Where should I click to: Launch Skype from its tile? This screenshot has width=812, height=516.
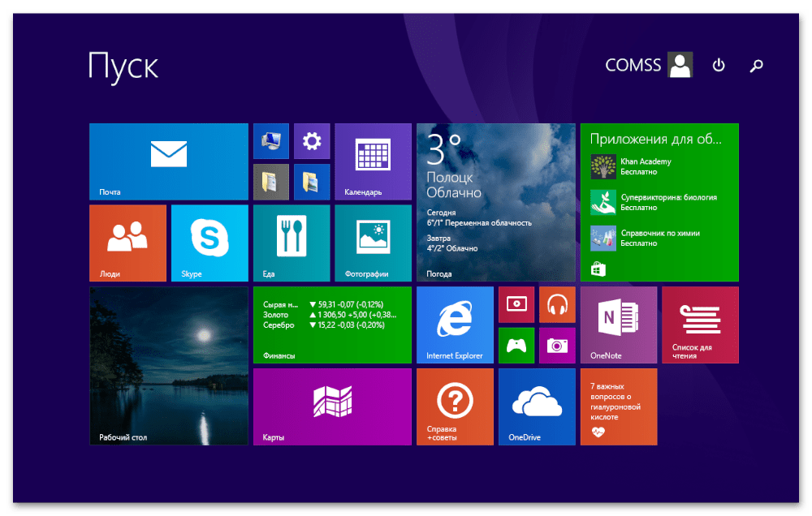pyautogui.click(x=209, y=243)
